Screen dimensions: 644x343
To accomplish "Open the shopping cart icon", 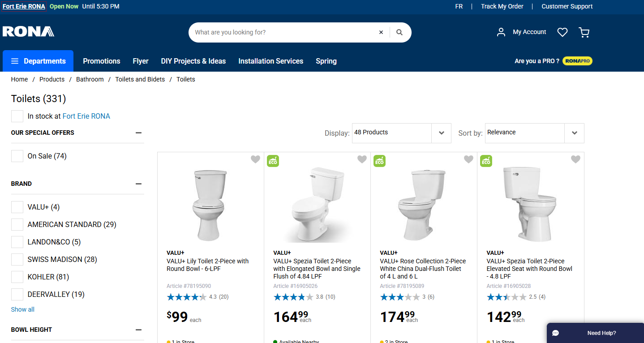I will pyautogui.click(x=584, y=32).
